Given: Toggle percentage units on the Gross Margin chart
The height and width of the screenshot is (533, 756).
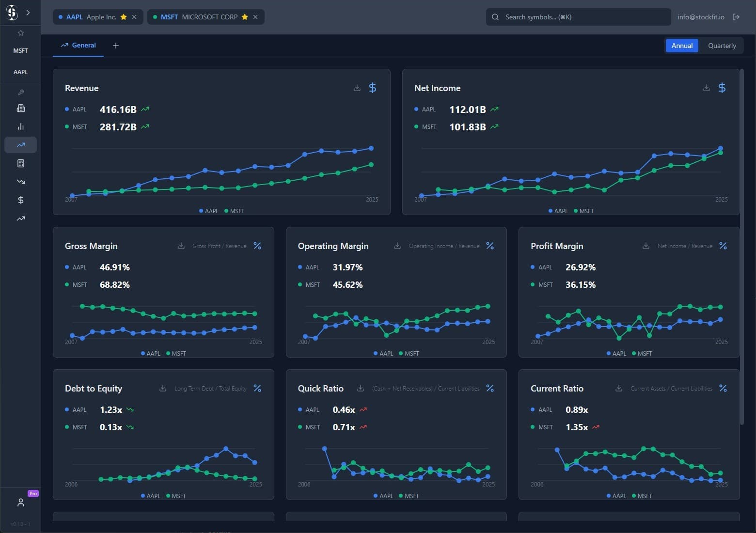Looking at the screenshot, I should click(257, 246).
